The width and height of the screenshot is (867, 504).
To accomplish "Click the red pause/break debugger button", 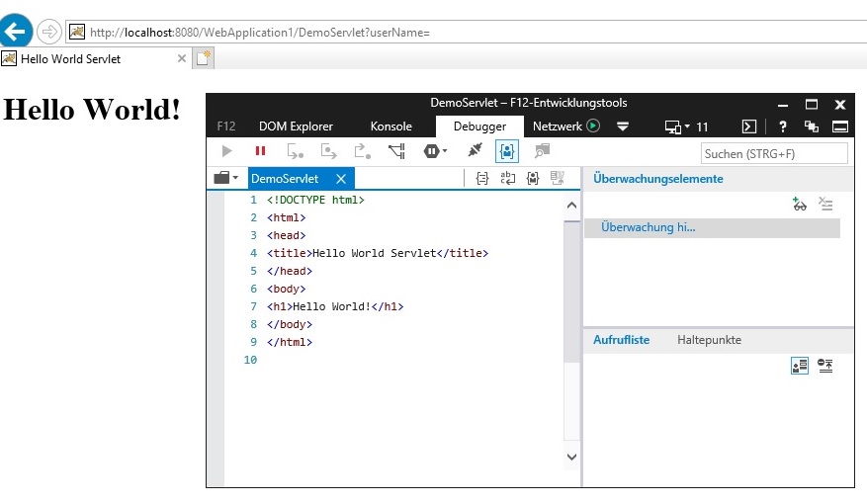I will pyautogui.click(x=260, y=151).
